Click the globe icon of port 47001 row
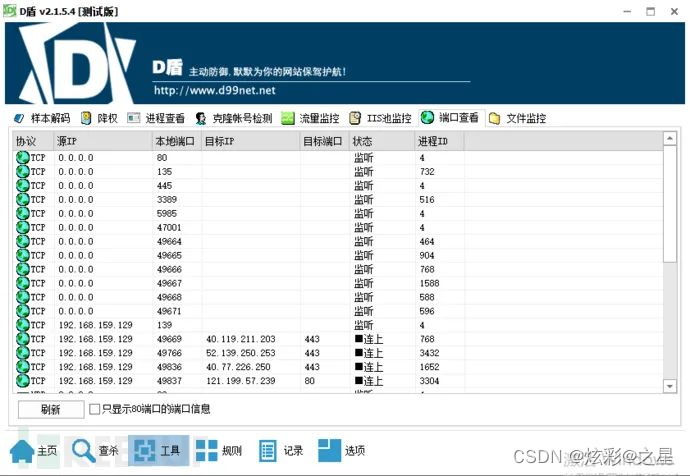 tap(22, 227)
